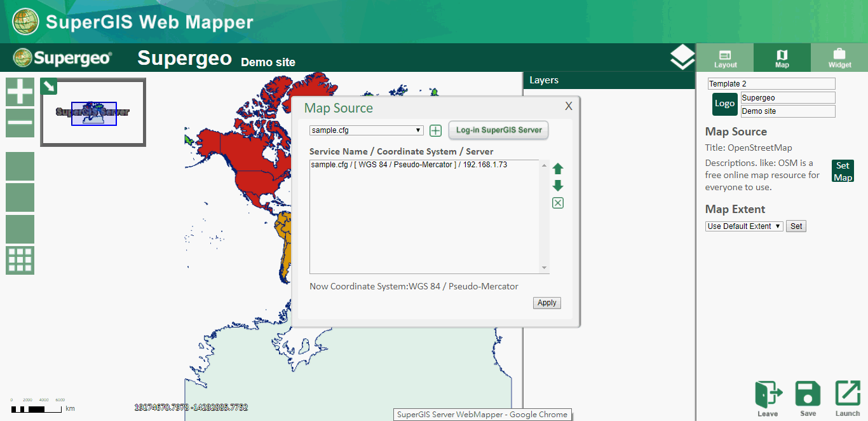The height and width of the screenshot is (421, 868).
Task: Click the OSM description text in side panel
Action: pos(763,175)
